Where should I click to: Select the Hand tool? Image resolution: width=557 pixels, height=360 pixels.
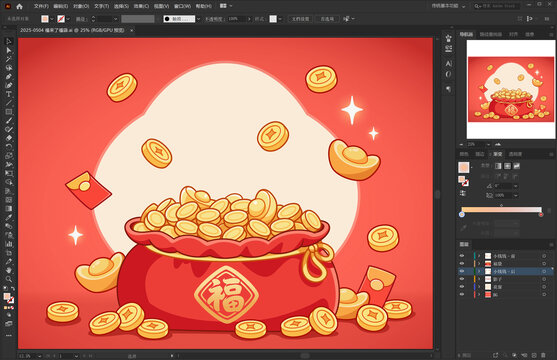click(x=9, y=270)
